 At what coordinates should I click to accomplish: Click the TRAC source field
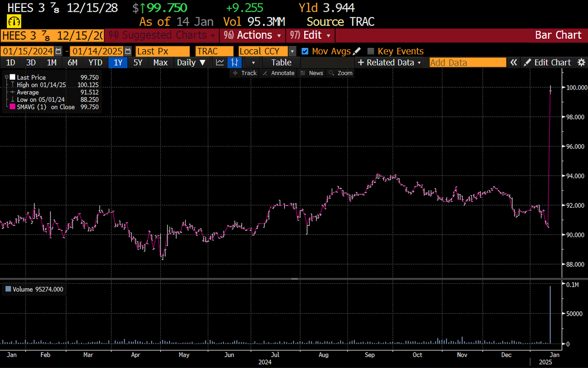pyautogui.click(x=214, y=51)
